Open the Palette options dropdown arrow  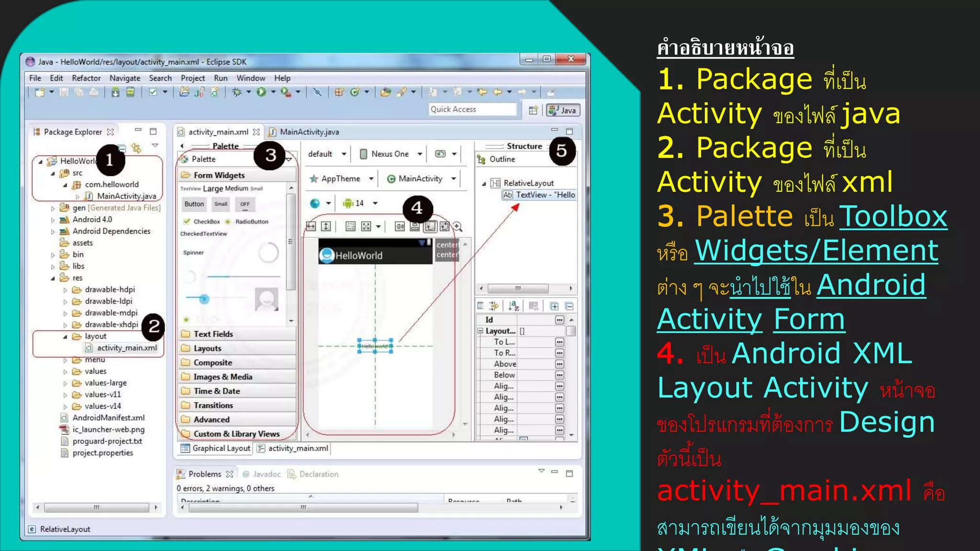289,159
